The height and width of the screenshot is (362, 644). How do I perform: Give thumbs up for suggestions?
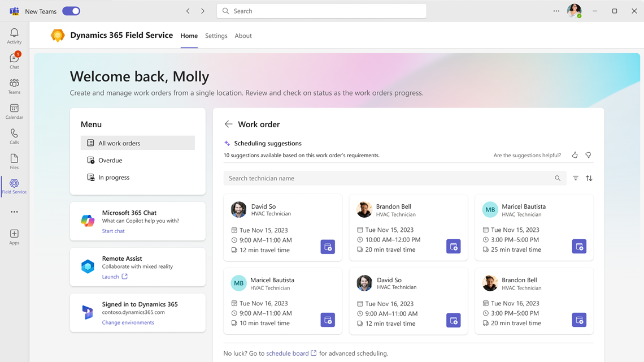pos(575,155)
